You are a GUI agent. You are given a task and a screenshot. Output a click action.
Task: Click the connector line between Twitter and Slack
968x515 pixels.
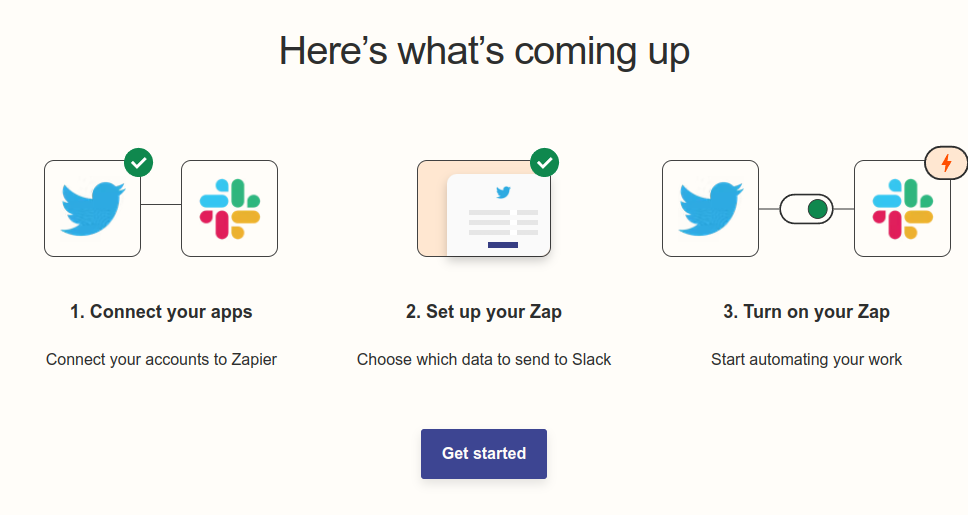click(161, 204)
